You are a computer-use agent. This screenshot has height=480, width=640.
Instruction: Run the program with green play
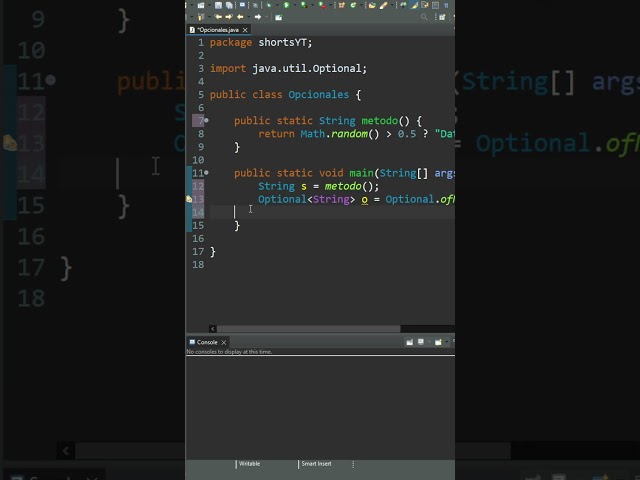point(287,5)
